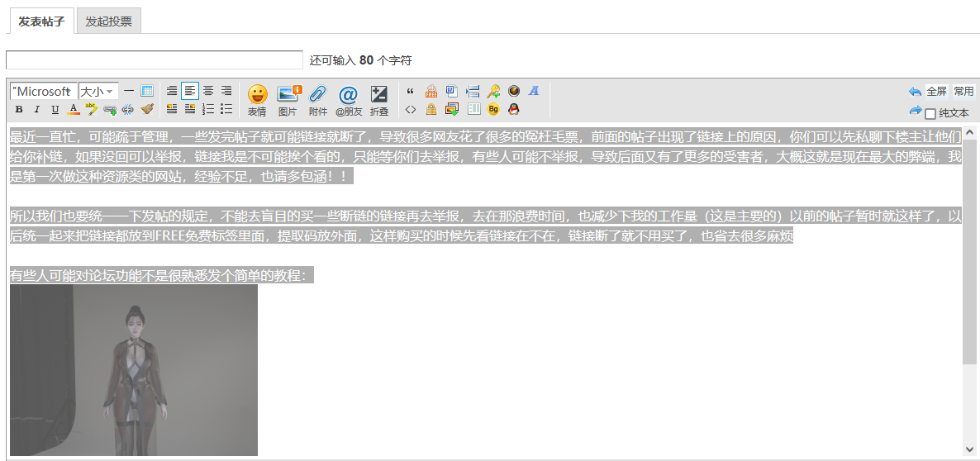The width and height of the screenshot is (980, 461).
Task: Open the 附件 attachment uploader
Action: tap(318, 101)
